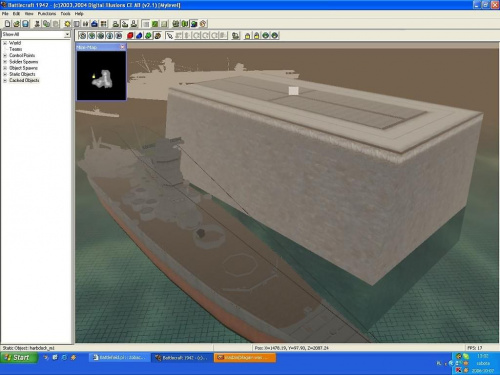Viewport: 500px width, 375px height.
Task: Click the yellow sun lighting icon
Action: pos(68,24)
